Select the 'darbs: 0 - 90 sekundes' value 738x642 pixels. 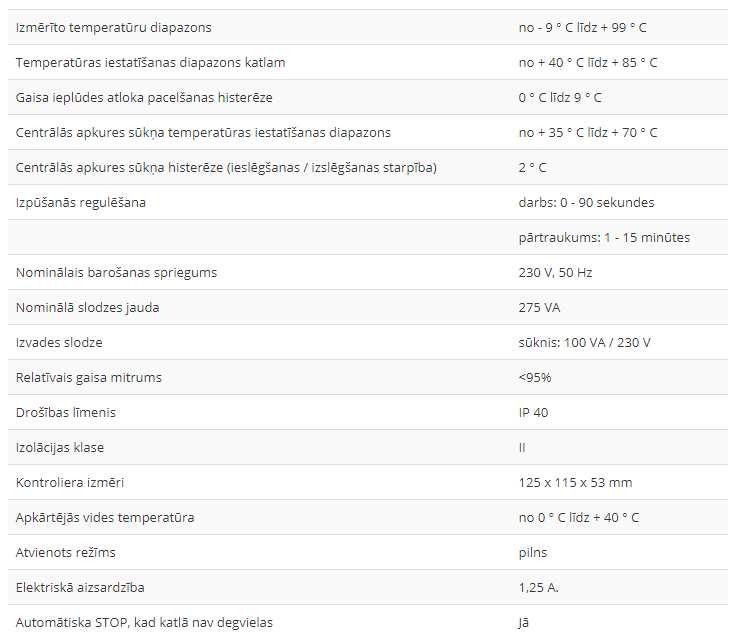586,202
